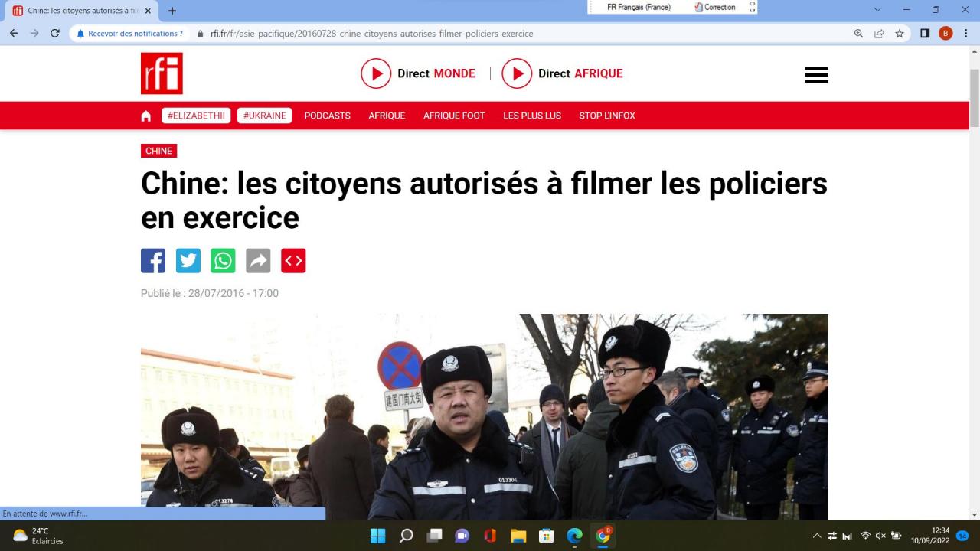980x551 pixels.
Task: Show hidden system tray icons
Action: point(817,536)
